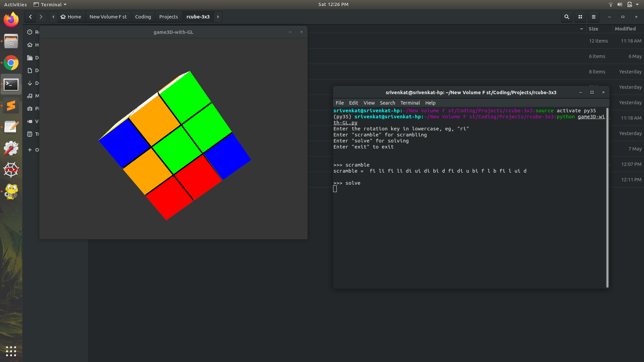The image size is (644, 362).
Task: Open the Show Applications grid
Action: (11, 351)
